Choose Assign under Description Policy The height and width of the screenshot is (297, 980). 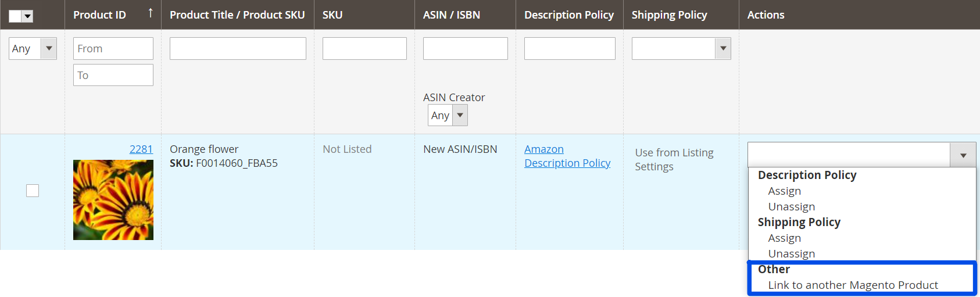tap(784, 191)
